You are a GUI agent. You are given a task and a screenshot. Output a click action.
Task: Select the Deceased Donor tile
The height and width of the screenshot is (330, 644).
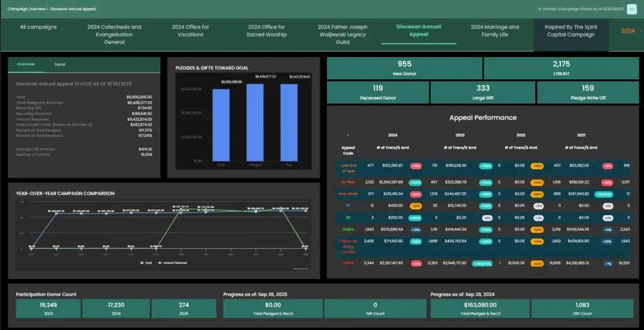[377, 92]
